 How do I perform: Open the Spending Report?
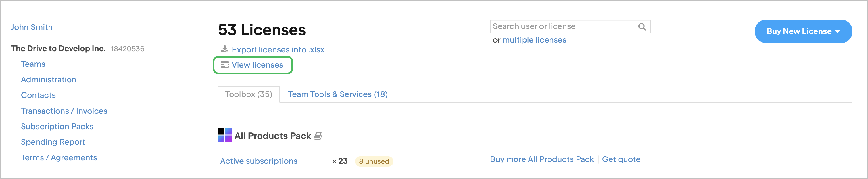(53, 142)
